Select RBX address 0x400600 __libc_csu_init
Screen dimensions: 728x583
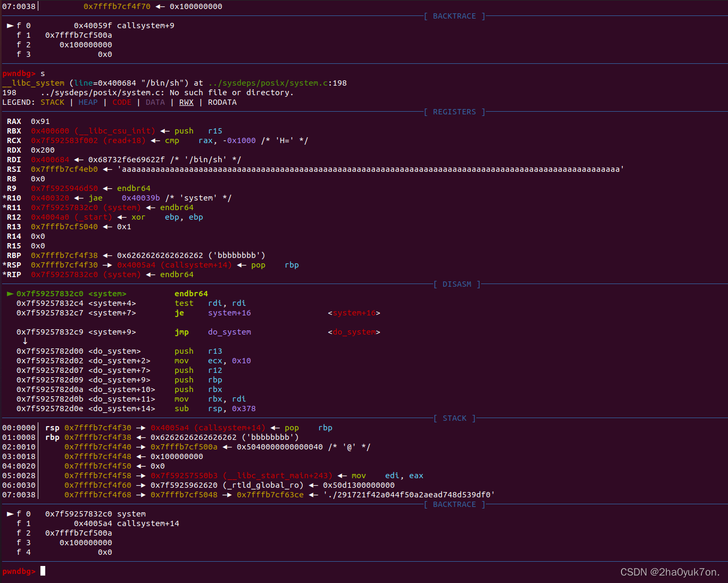click(93, 131)
